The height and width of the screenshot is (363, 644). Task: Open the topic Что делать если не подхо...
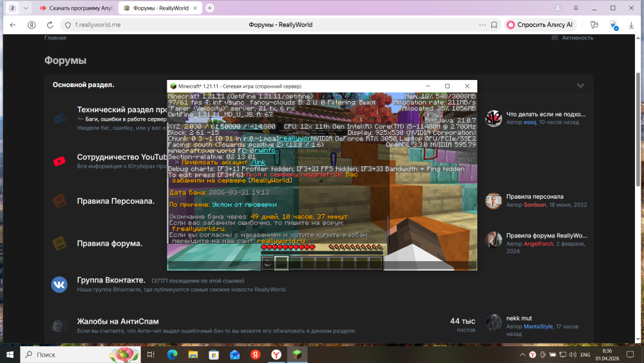click(546, 114)
